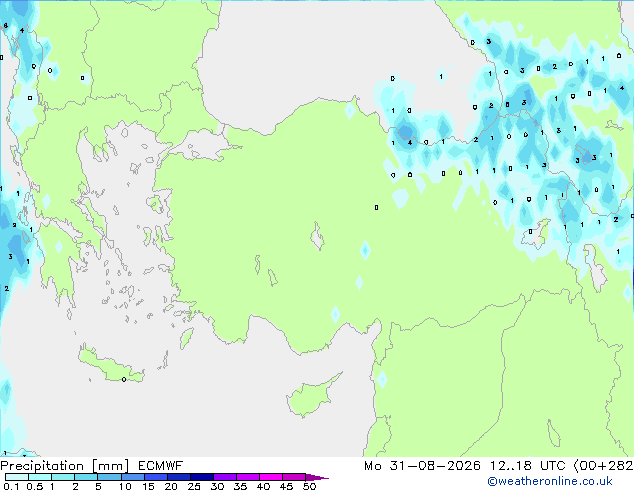The width and height of the screenshot is (634, 490).
Task: Select the 0.1–0.5 mm legend swatch
Action: click(x=17, y=477)
